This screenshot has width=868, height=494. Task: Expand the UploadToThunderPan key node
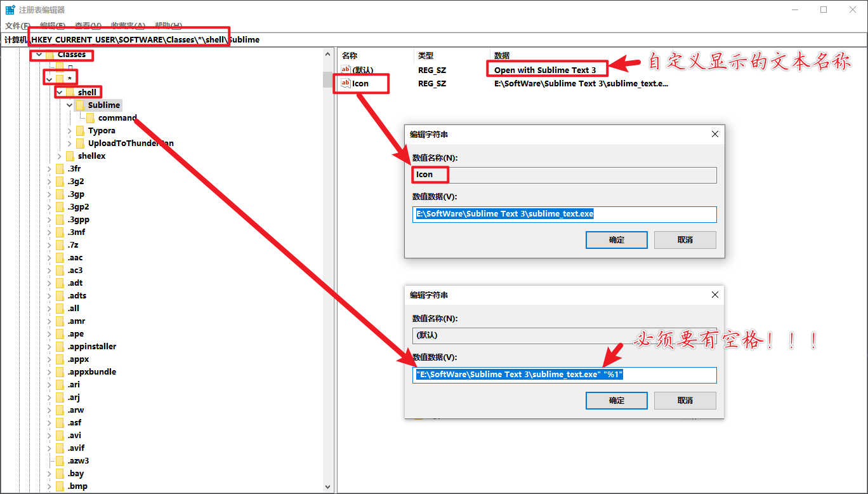[70, 143]
